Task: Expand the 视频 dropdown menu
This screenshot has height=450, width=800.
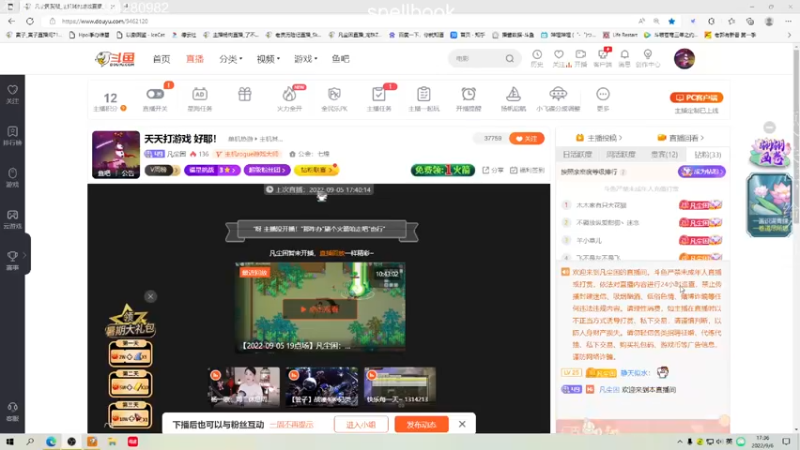Action: coord(268,59)
